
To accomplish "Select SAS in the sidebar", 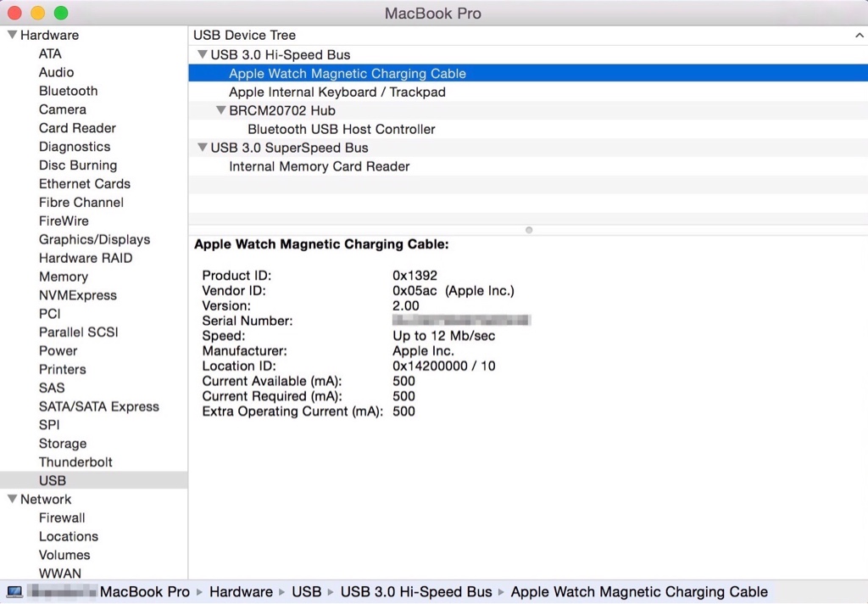I will pyautogui.click(x=52, y=388).
